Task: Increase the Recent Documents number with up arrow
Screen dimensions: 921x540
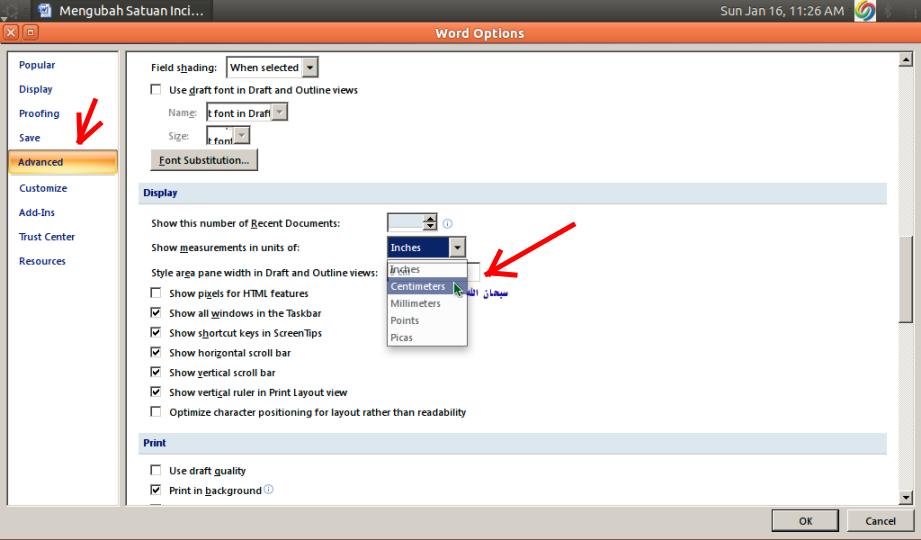Action: [x=430, y=218]
